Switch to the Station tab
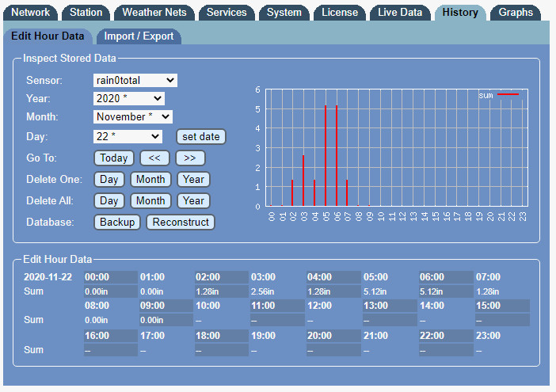 point(86,13)
